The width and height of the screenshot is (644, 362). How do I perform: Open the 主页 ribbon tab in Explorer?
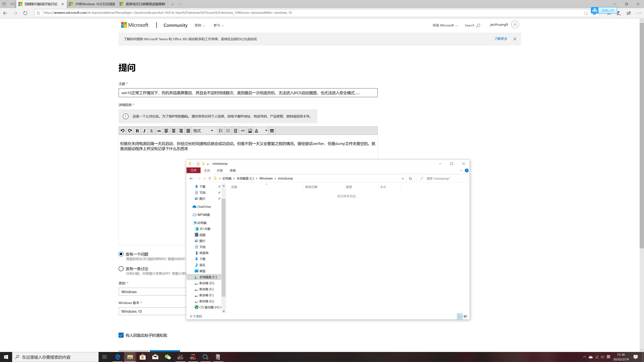207,170
